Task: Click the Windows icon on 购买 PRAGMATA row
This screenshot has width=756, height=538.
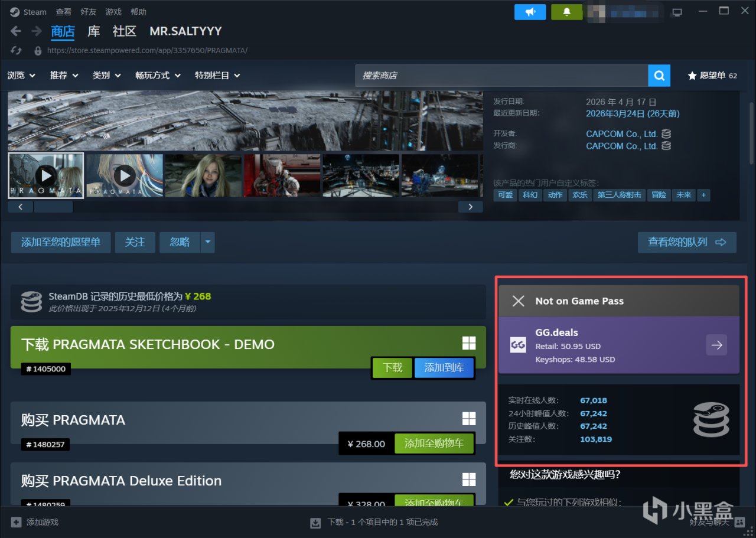Action: [x=469, y=419]
